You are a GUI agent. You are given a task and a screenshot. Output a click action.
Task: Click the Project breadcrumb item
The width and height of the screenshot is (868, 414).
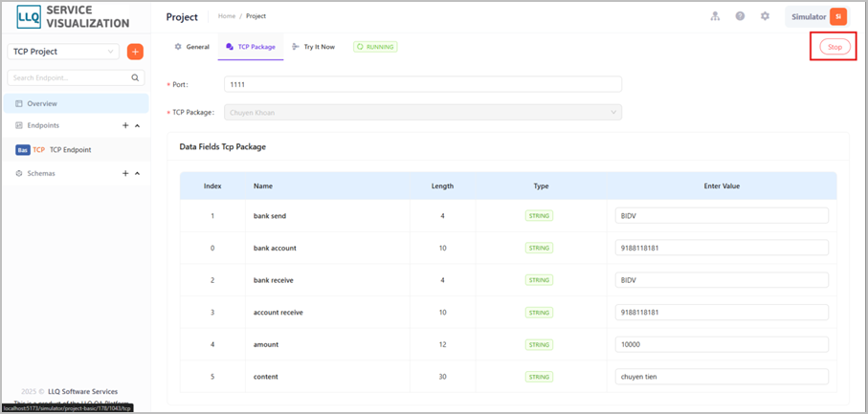click(256, 16)
